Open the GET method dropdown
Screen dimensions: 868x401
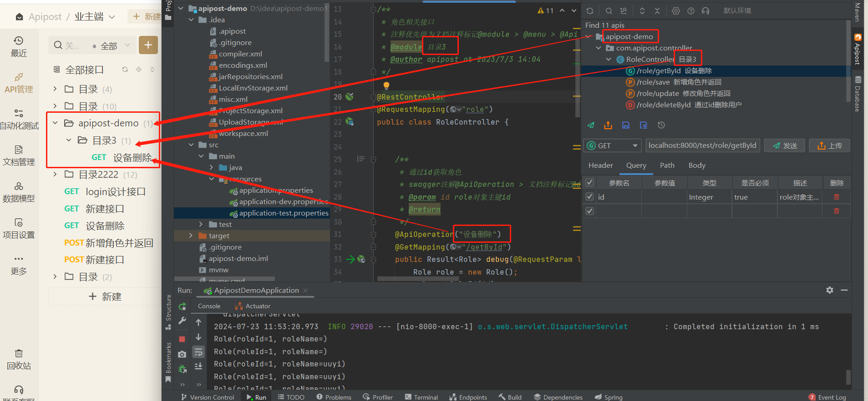[613, 145]
